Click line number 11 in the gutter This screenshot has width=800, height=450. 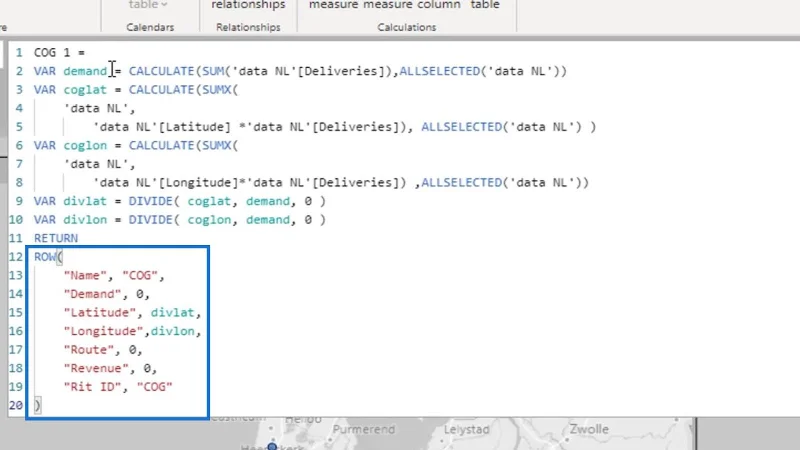pyautogui.click(x=15, y=238)
